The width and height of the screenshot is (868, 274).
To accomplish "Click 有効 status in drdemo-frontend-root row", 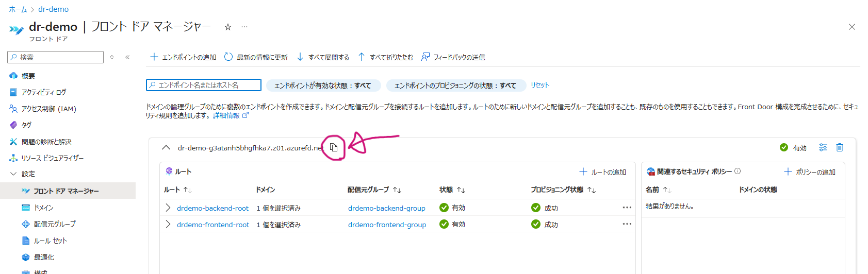I will pos(452,225).
